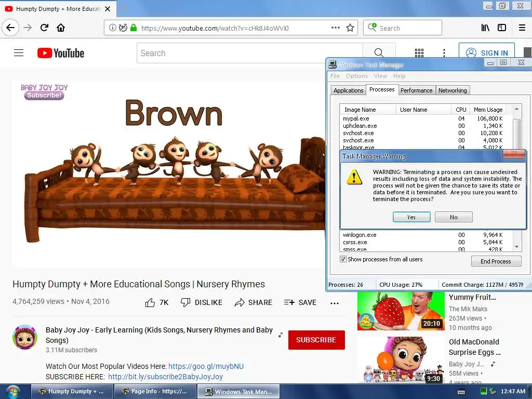Dislike the video with thumbs down icon
Screen dimensions: 532x399
(185, 303)
